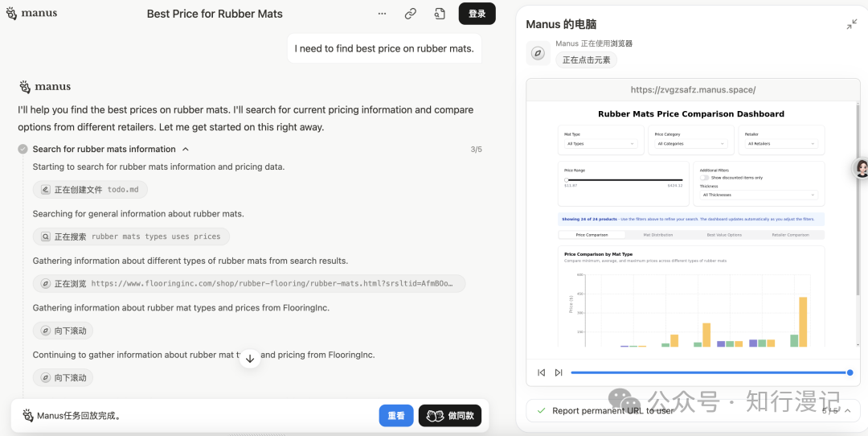868x436 pixels.
Task: Open the file search document icon
Action: pyautogui.click(x=440, y=14)
